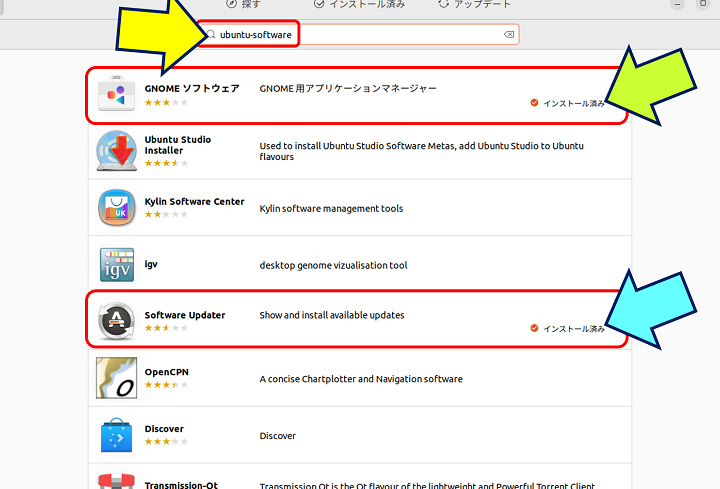Click the Software Updater icon

(117, 322)
